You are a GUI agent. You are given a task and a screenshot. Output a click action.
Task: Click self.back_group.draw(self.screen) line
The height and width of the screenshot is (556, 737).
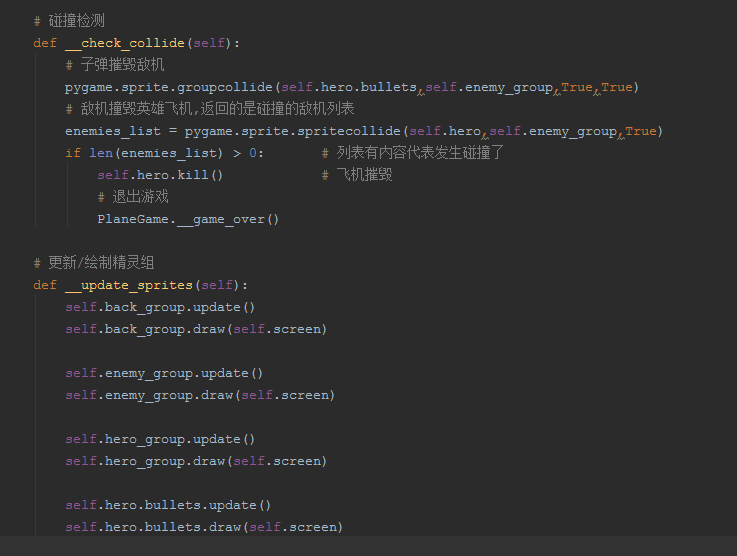point(196,329)
